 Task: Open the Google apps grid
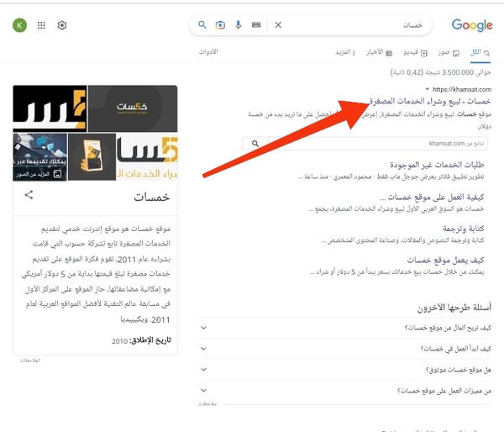[x=41, y=25]
